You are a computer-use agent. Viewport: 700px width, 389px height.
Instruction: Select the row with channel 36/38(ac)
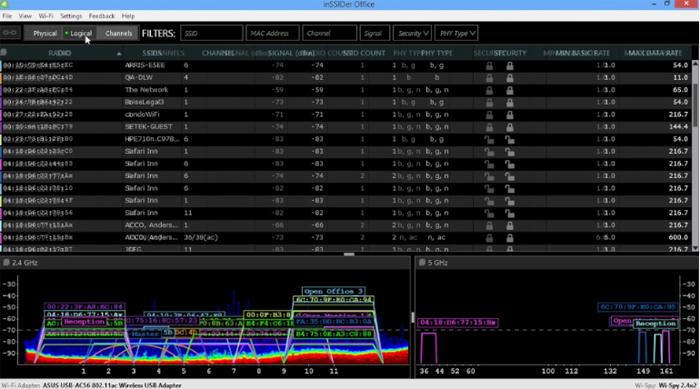tap(346, 238)
